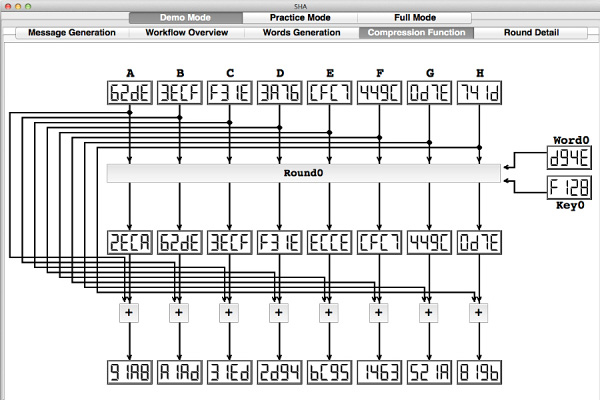Click the plus adder under column F

(x=379, y=312)
